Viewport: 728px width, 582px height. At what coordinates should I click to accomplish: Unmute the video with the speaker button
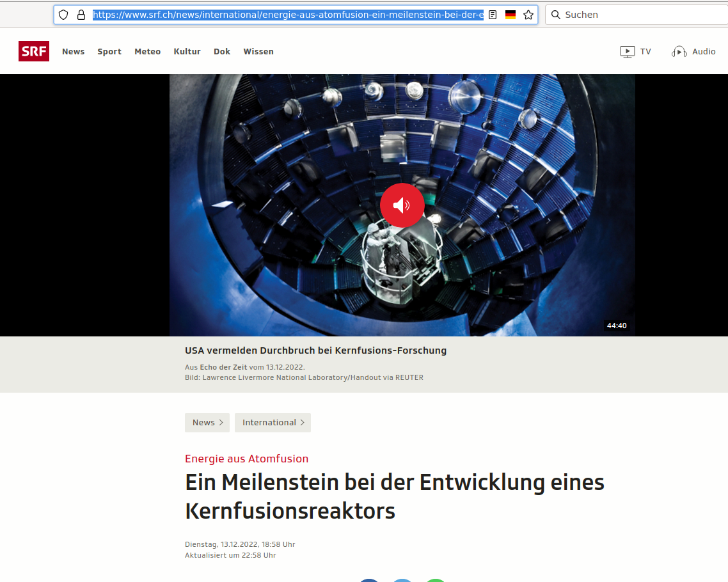click(402, 205)
